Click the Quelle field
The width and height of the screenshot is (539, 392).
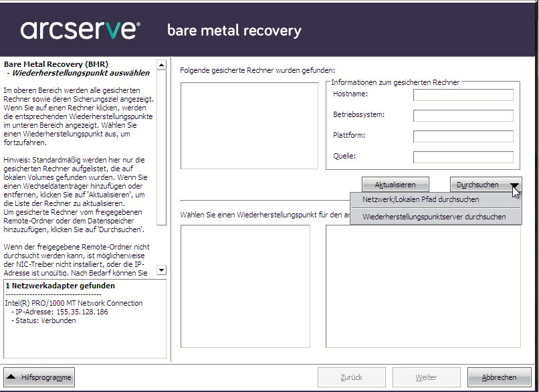(x=463, y=157)
